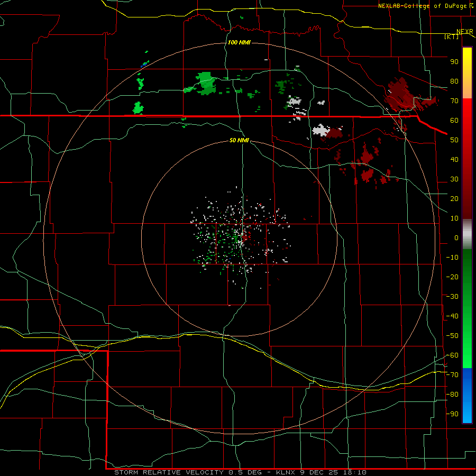Click the -50 value on velocity scale
The image size is (476, 476).
point(452,336)
